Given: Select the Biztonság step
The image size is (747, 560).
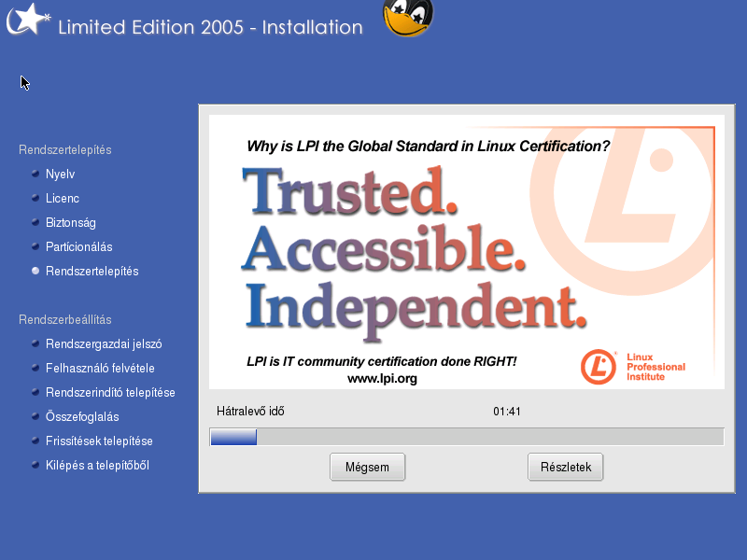Looking at the screenshot, I should point(71,222).
